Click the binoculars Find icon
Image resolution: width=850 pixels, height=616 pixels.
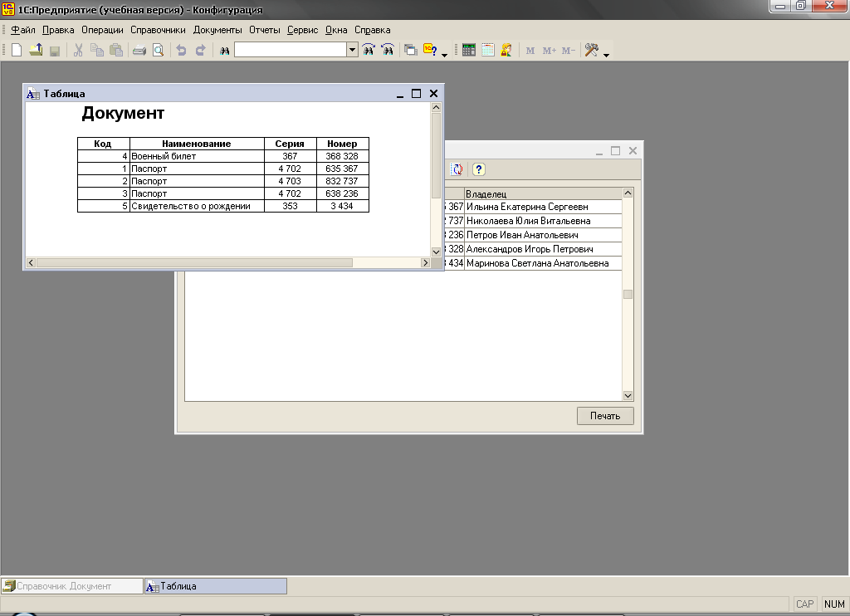[224, 51]
